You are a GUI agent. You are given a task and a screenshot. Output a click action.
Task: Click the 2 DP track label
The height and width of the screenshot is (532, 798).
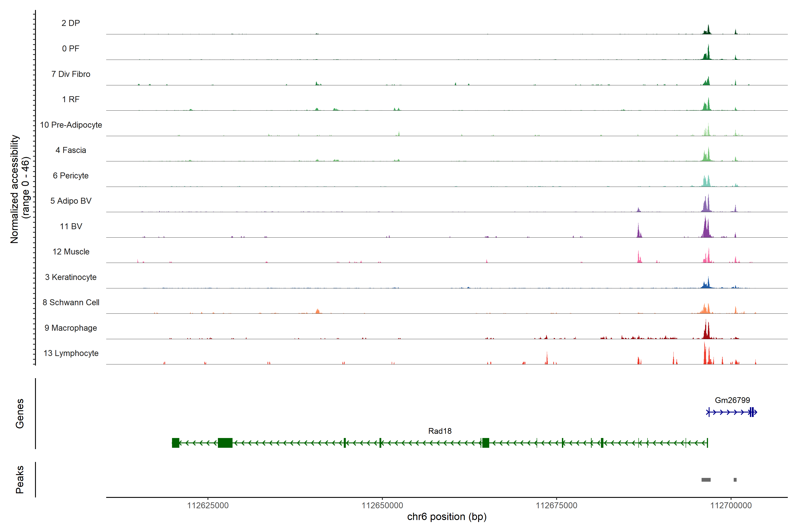pos(70,23)
